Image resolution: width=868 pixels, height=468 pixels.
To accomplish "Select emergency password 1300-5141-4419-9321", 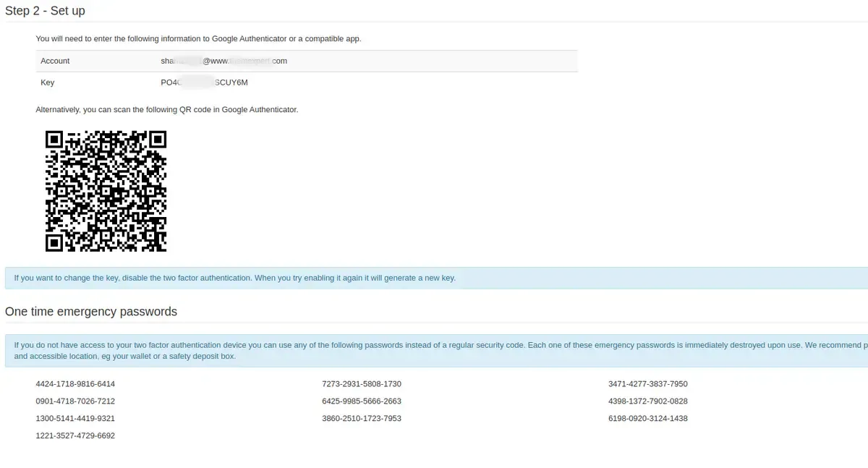I will pos(75,419).
